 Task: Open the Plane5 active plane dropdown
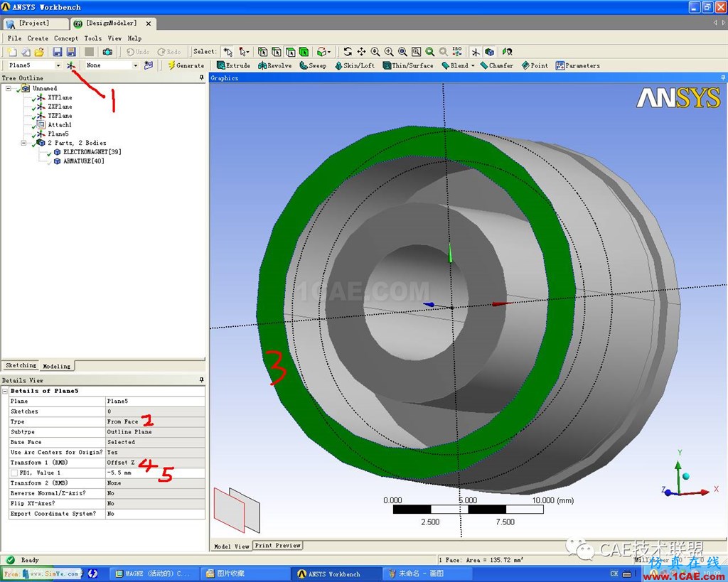(58, 65)
